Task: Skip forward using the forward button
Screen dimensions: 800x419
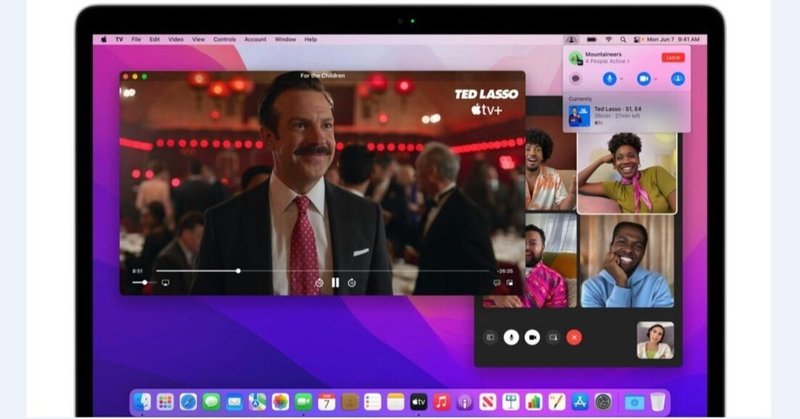Action: point(352,283)
